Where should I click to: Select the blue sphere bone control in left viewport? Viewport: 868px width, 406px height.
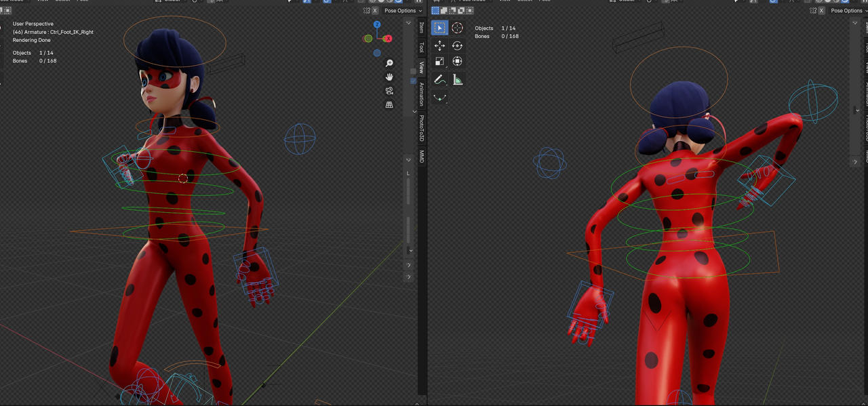(x=300, y=140)
